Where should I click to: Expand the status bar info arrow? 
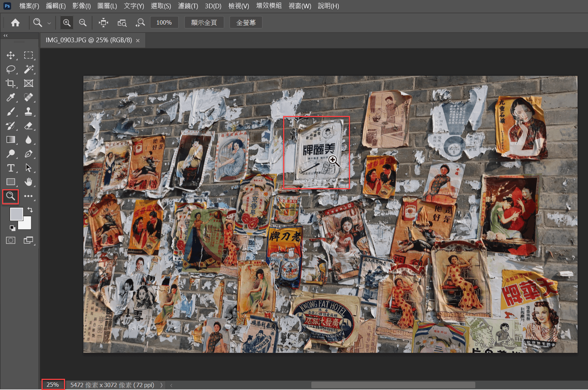click(161, 385)
